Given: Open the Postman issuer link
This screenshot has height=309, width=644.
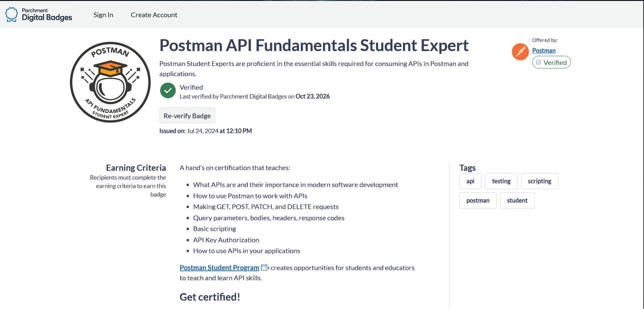Looking at the screenshot, I should click(x=544, y=51).
